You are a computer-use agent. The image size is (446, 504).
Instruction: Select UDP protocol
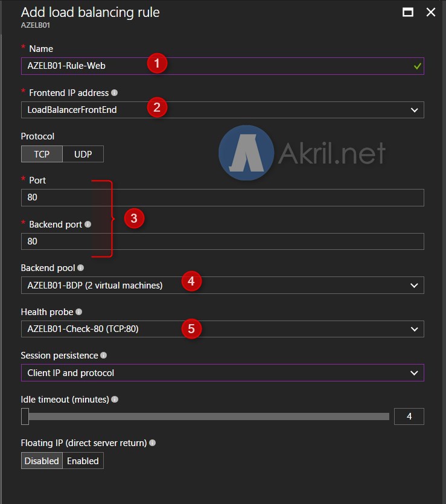pos(83,154)
